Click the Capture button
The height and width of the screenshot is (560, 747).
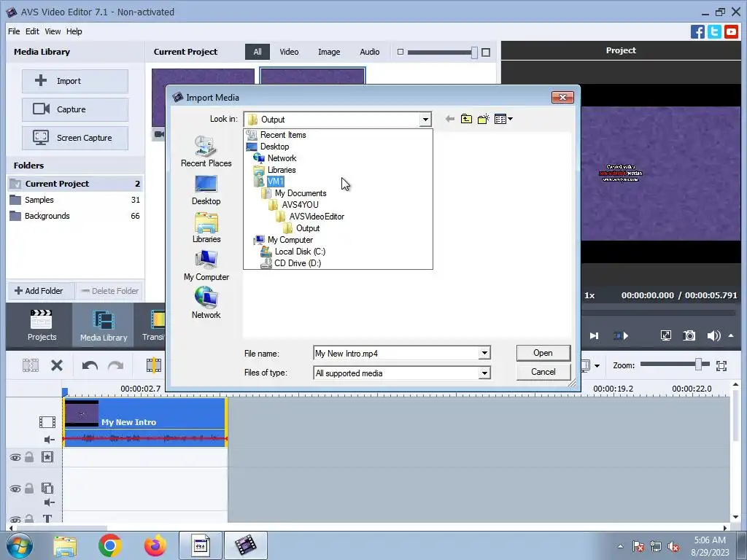[x=75, y=109]
